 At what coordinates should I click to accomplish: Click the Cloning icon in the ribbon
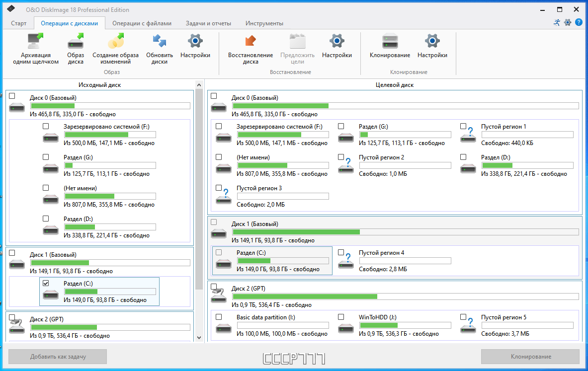390,41
